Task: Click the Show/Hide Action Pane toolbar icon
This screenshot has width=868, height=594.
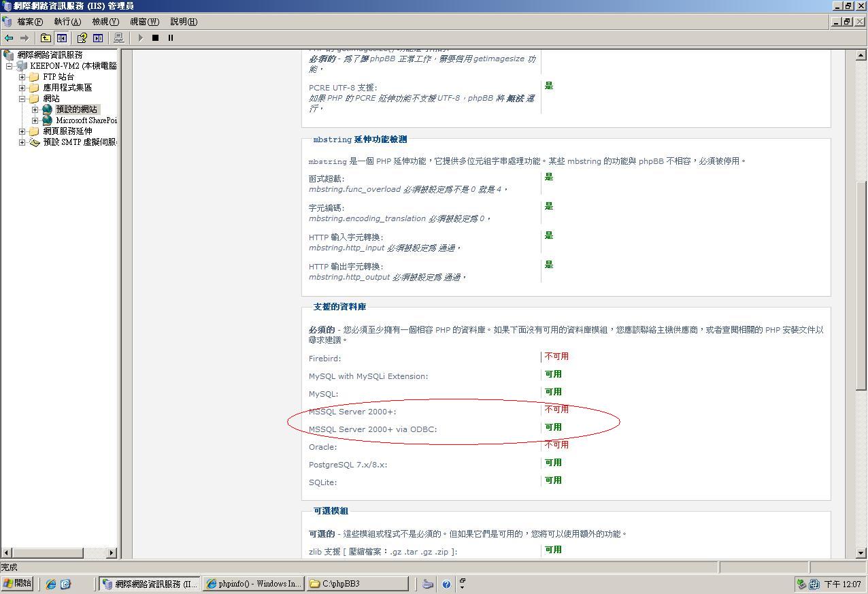Action: pyautogui.click(x=98, y=38)
